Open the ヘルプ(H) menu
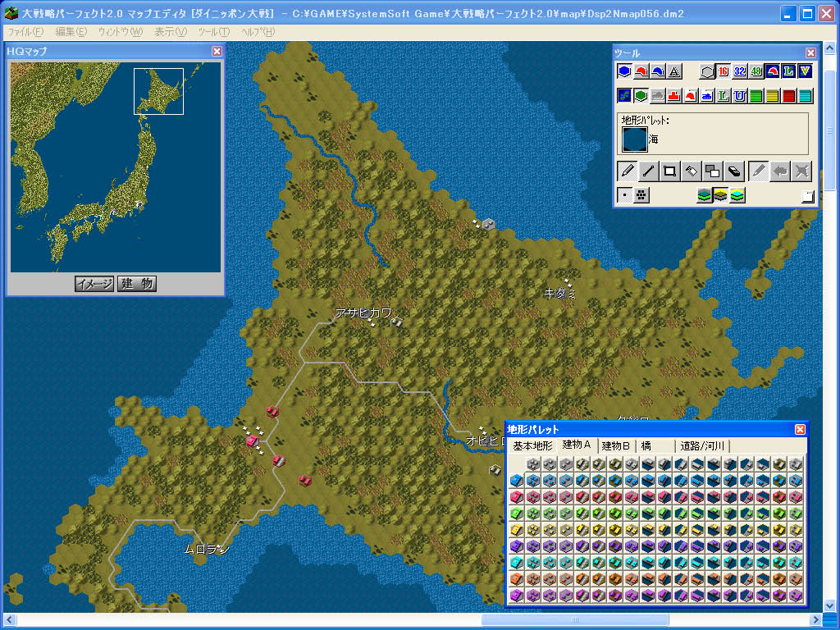 [258, 32]
